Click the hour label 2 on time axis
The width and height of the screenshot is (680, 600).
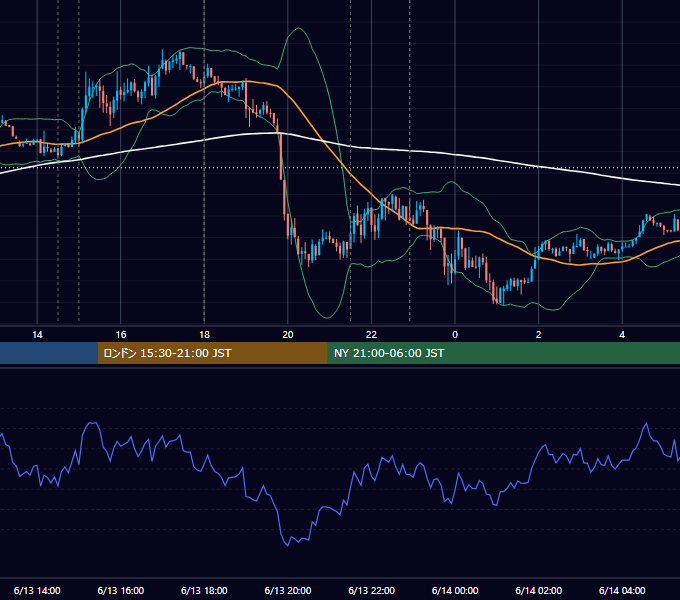point(539,335)
